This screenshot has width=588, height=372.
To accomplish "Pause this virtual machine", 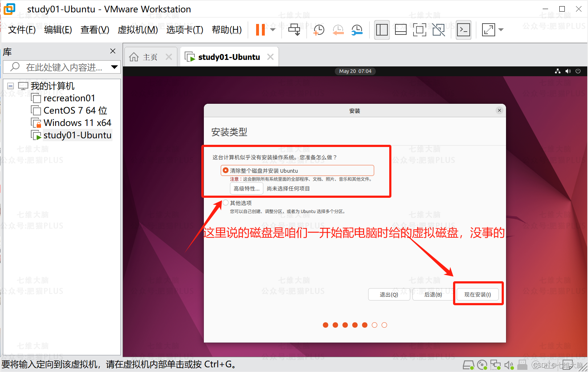I will [260, 30].
